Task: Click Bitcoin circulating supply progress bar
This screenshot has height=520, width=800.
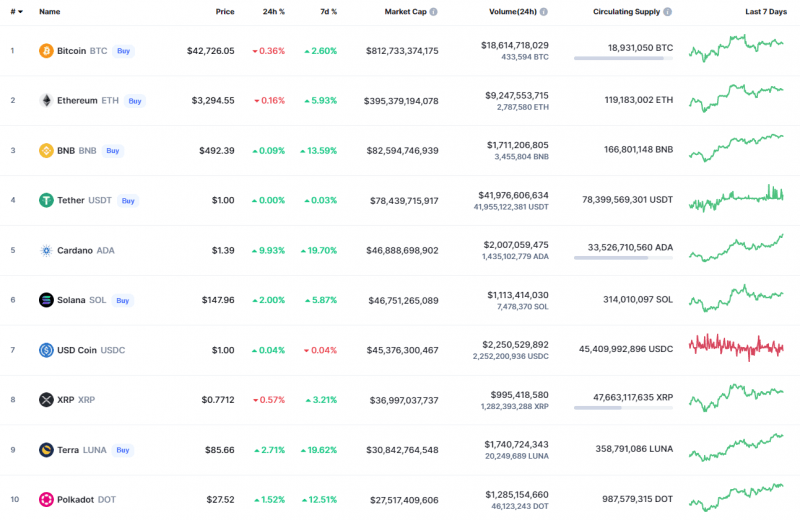Action: click(623, 58)
